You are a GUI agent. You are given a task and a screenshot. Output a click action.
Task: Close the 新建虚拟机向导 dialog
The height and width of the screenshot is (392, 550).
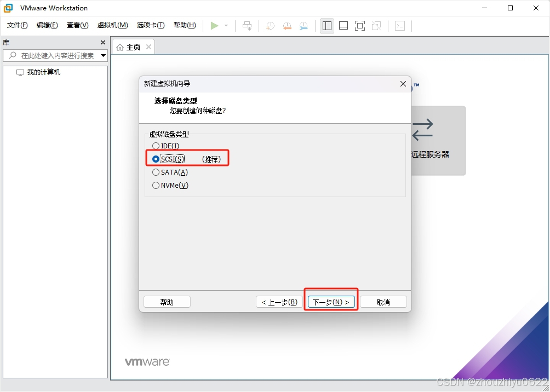tap(403, 84)
